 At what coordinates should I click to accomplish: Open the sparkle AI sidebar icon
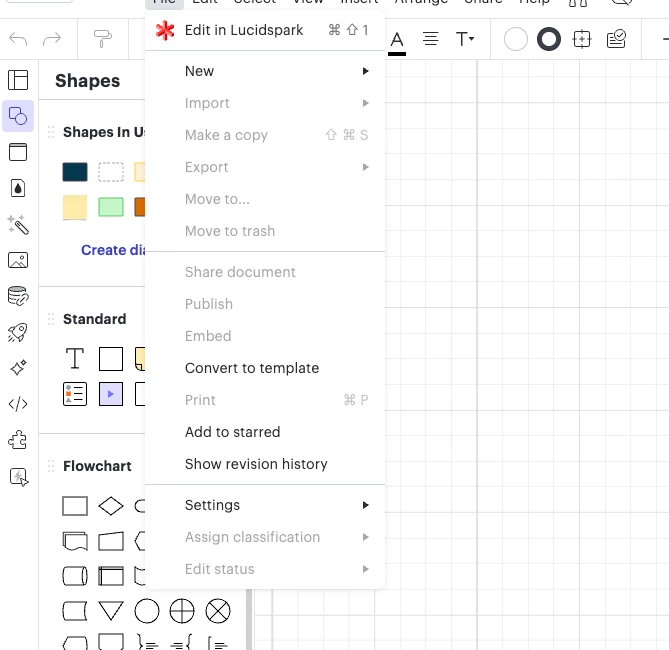point(18,367)
